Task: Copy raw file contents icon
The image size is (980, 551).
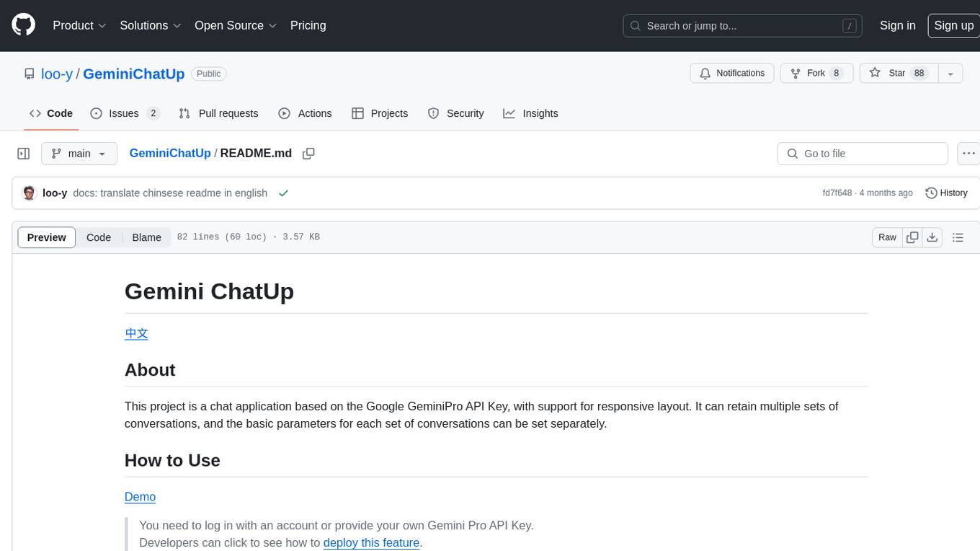Action: (912, 237)
